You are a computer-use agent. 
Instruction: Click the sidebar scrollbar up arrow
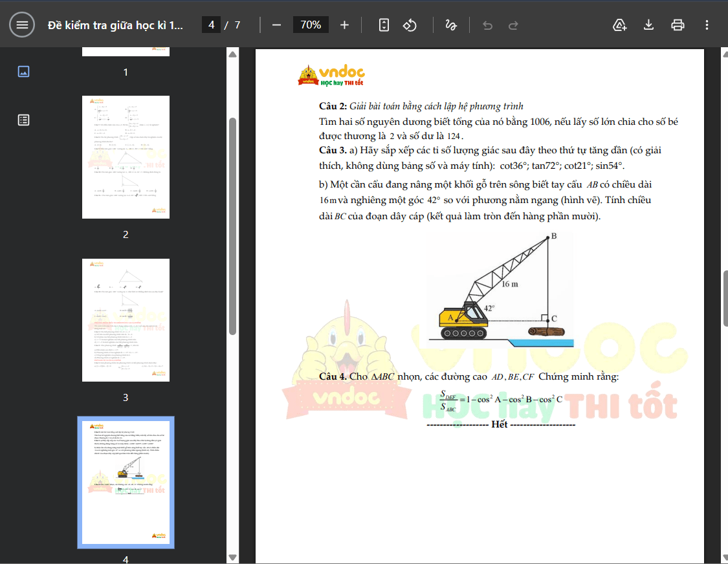tap(232, 55)
